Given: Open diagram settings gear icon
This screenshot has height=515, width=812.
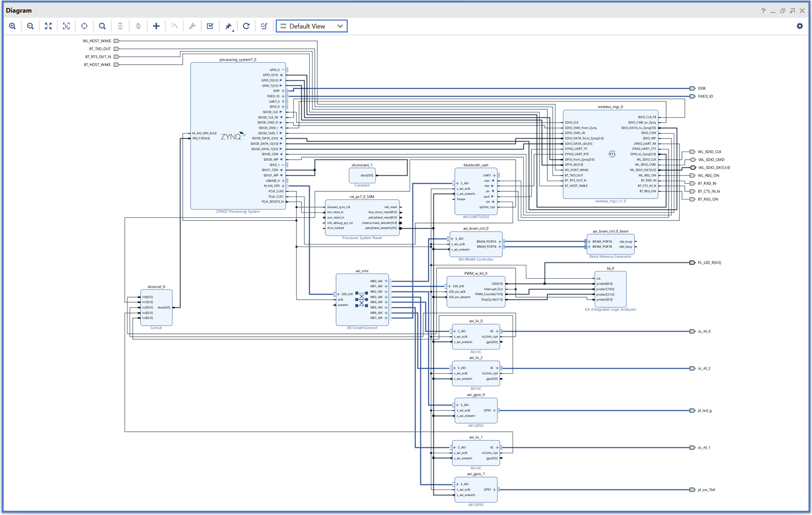Looking at the screenshot, I should [800, 26].
